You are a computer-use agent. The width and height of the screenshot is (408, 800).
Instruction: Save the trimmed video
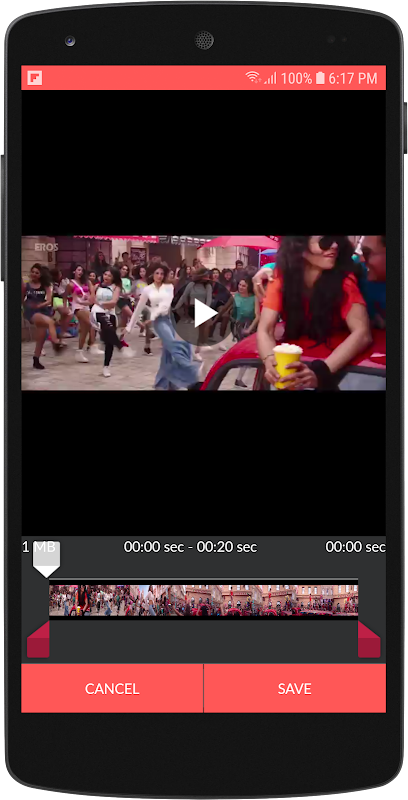(x=295, y=688)
